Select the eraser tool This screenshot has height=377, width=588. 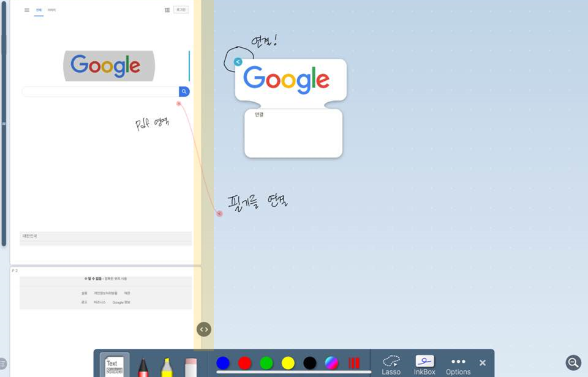190,367
